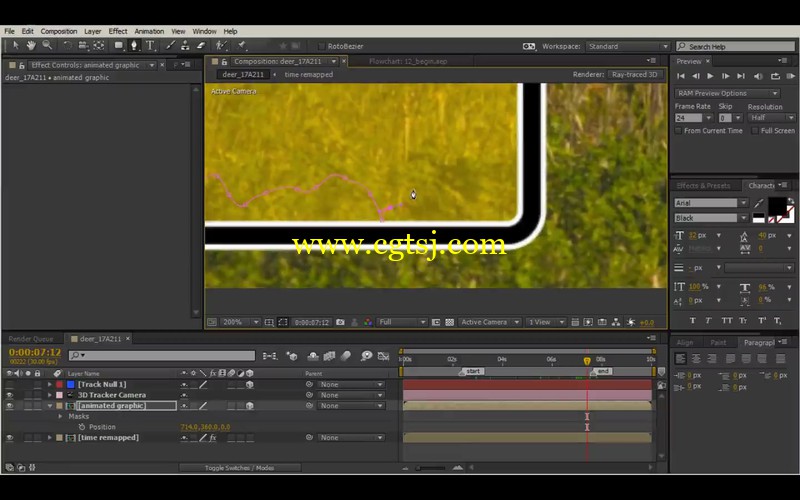The width and height of the screenshot is (800, 500).
Task: Open the 1 View layout dropdown
Action: (546, 322)
